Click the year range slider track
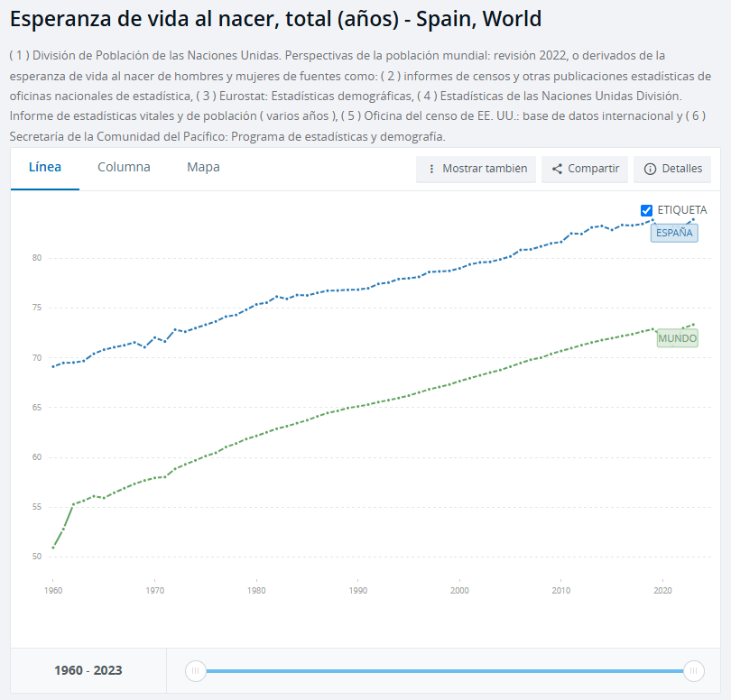The width and height of the screenshot is (731, 700). [x=442, y=671]
